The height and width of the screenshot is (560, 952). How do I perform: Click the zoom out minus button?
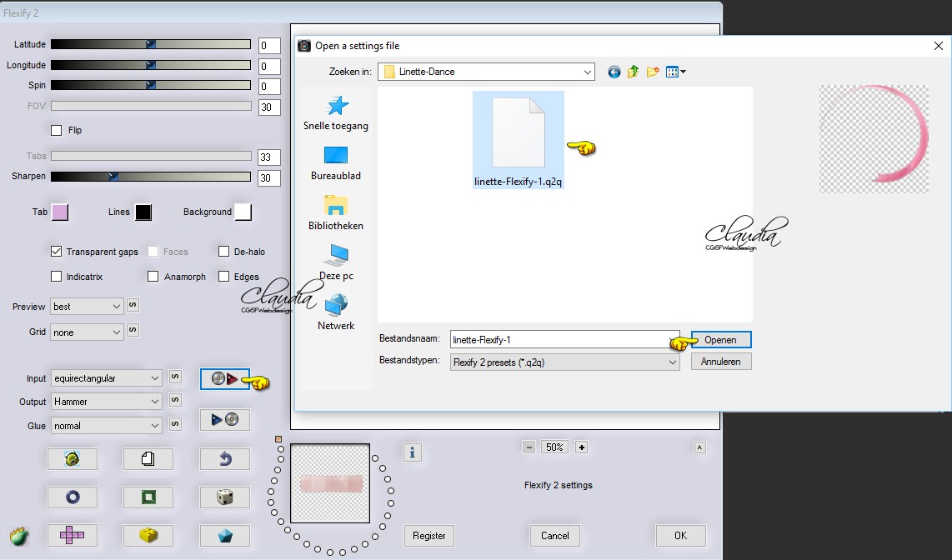coord(529,447)
